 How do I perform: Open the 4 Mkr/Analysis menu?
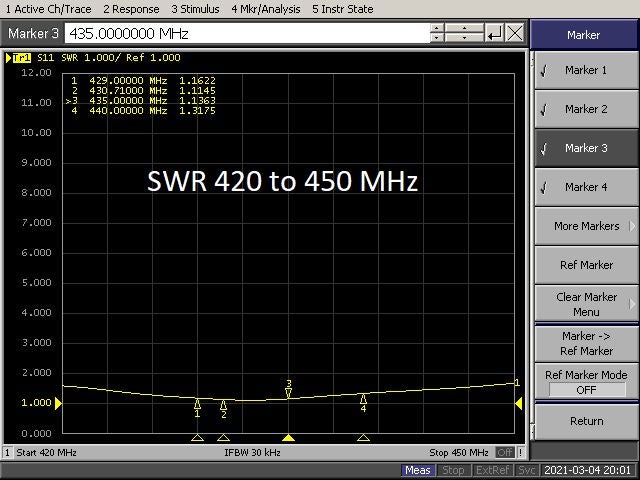pos(266,9)
